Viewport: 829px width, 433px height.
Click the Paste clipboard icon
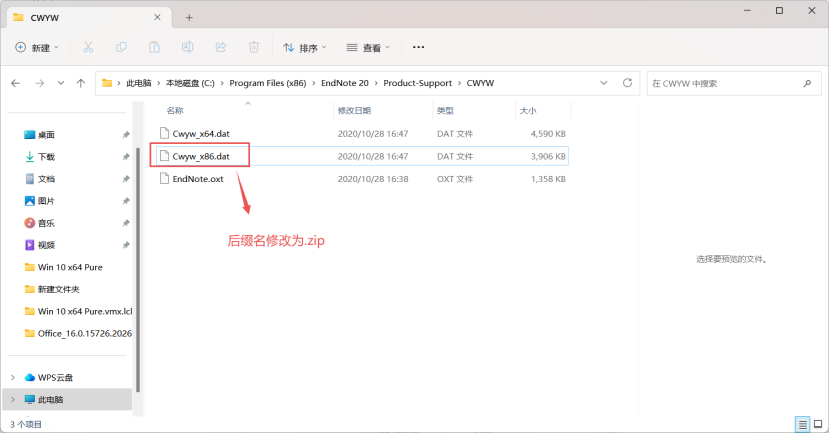tap(154, 48)
